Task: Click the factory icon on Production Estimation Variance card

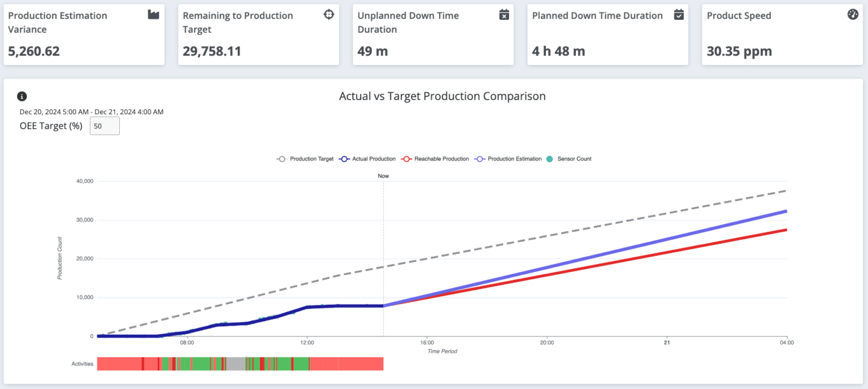Action: [153, 15]
